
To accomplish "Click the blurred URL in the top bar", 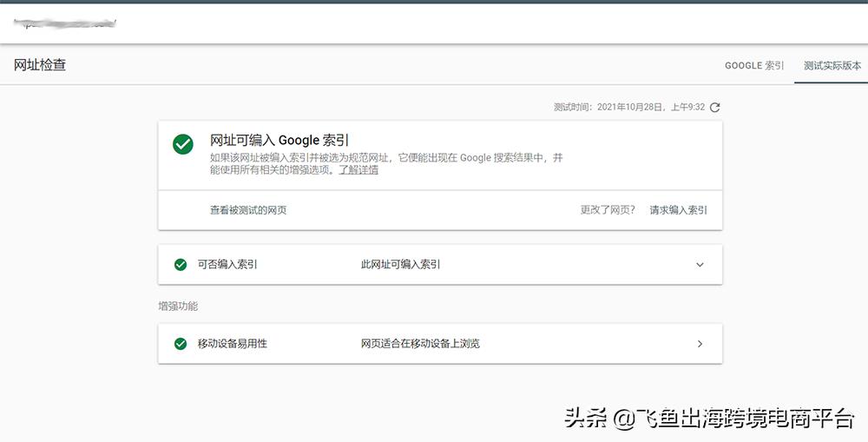I will [x=65, y=23].
